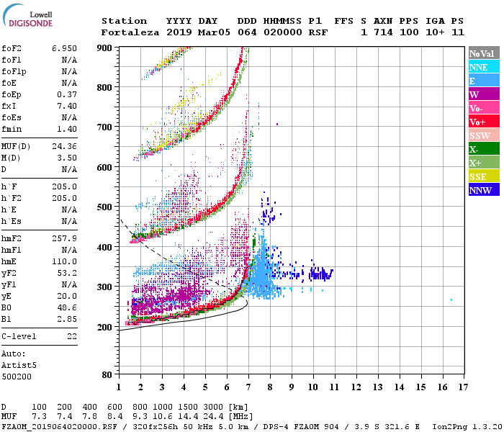Click the 714 AXN header value
Screen dimensions: 504x432
[x=383, y=32]
